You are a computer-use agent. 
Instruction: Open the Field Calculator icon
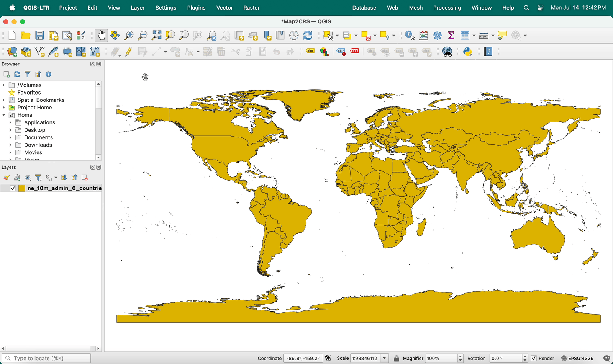coord(424,36)
